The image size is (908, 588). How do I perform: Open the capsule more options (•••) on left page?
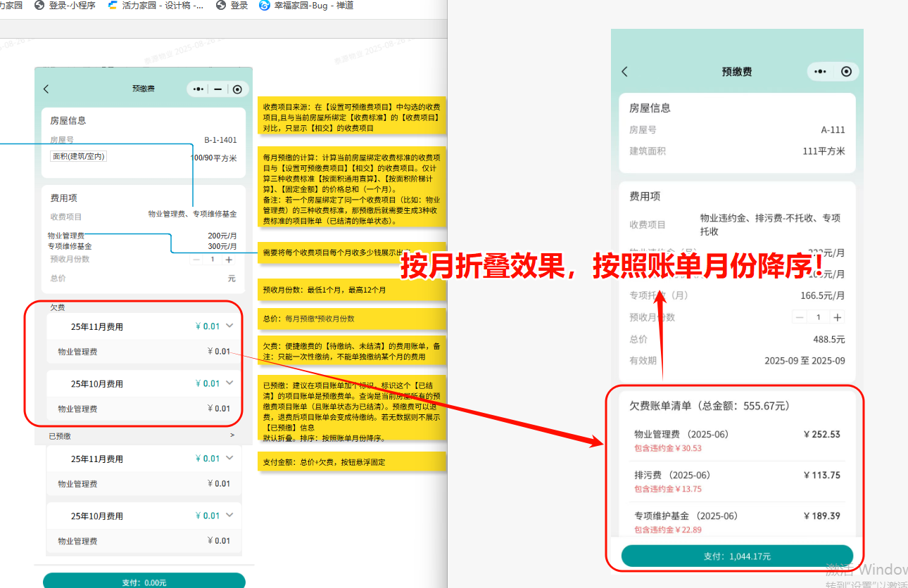point(198,89)
